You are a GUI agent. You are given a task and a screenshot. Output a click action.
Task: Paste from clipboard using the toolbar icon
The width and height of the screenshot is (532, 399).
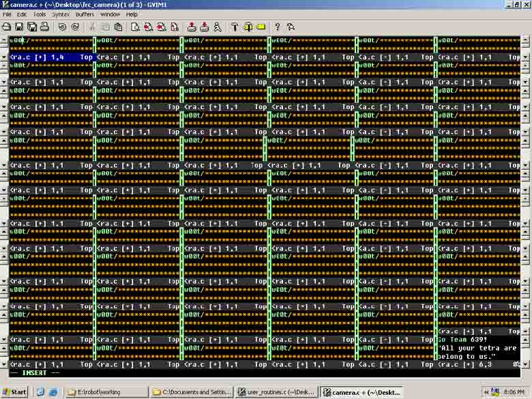pyautogui.click(x=118, y=27)
